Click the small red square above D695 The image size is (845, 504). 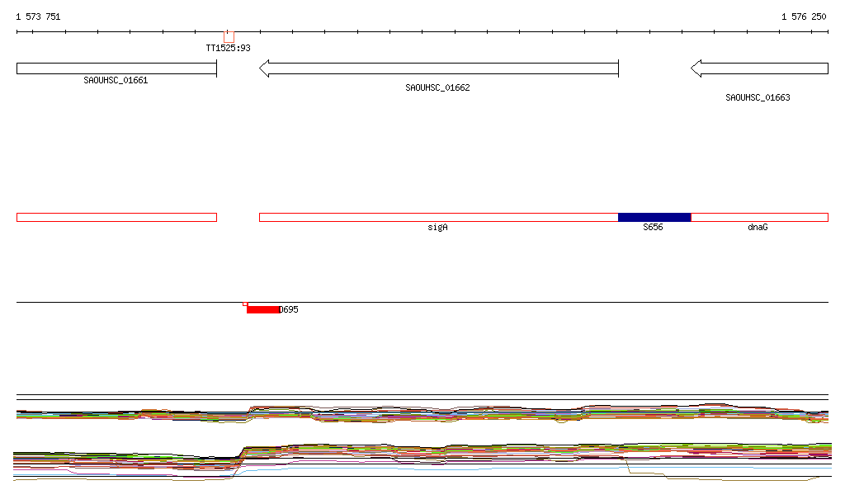tap(245, 304)
